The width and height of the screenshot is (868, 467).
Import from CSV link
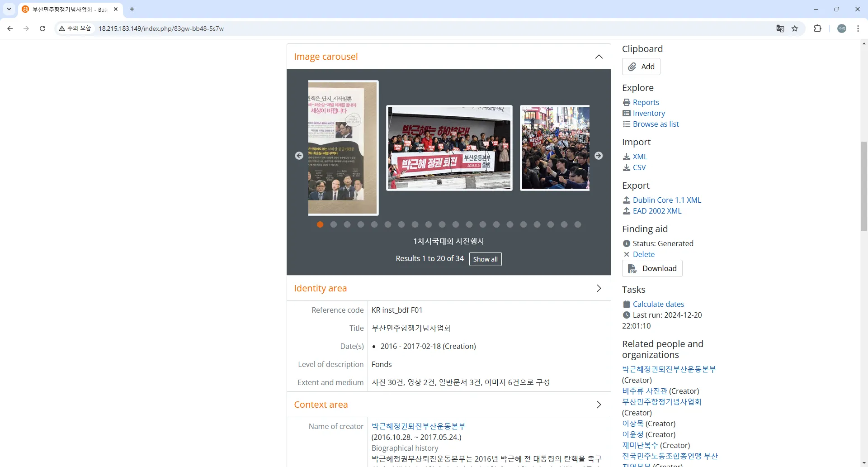(x=639, y=167)
